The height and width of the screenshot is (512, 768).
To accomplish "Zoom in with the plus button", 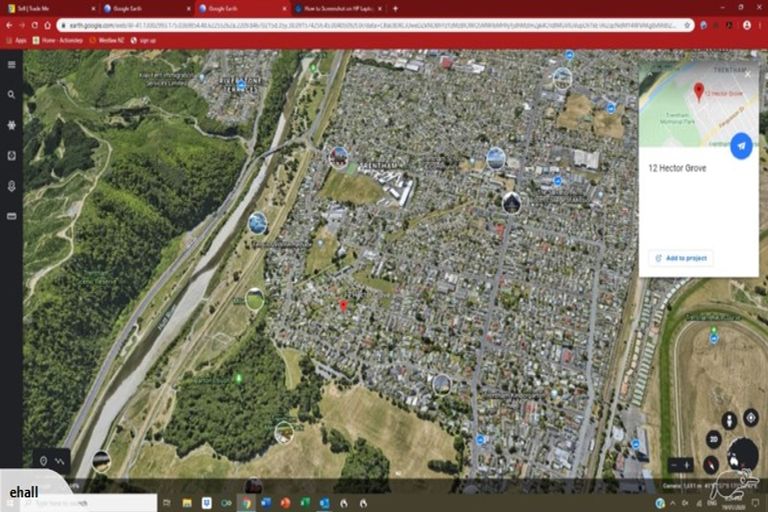I will click(688, 464).
